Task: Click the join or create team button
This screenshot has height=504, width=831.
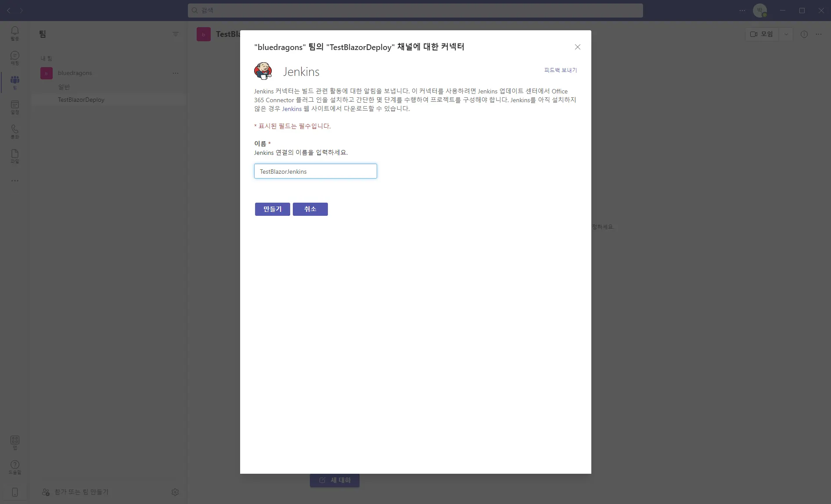Action: tap(75, 492)
